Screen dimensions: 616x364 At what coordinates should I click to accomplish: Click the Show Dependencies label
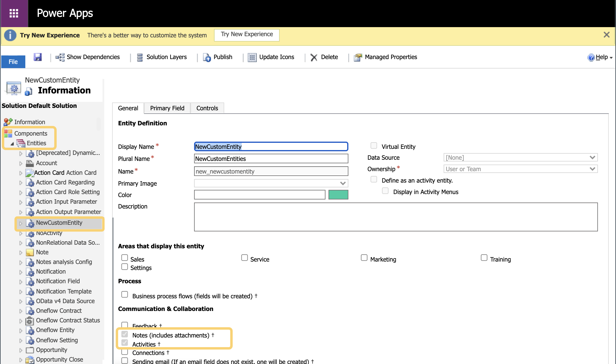click(93, 57)
